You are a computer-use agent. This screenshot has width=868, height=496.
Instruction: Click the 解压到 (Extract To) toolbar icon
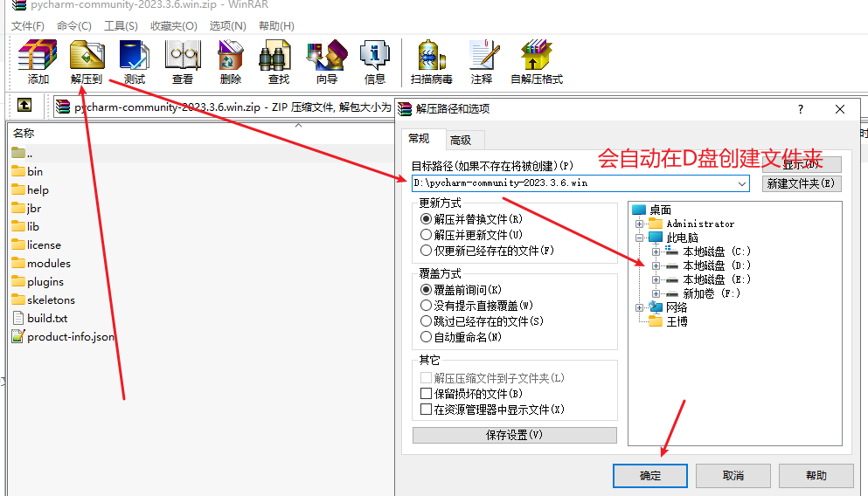coord(87,55)
